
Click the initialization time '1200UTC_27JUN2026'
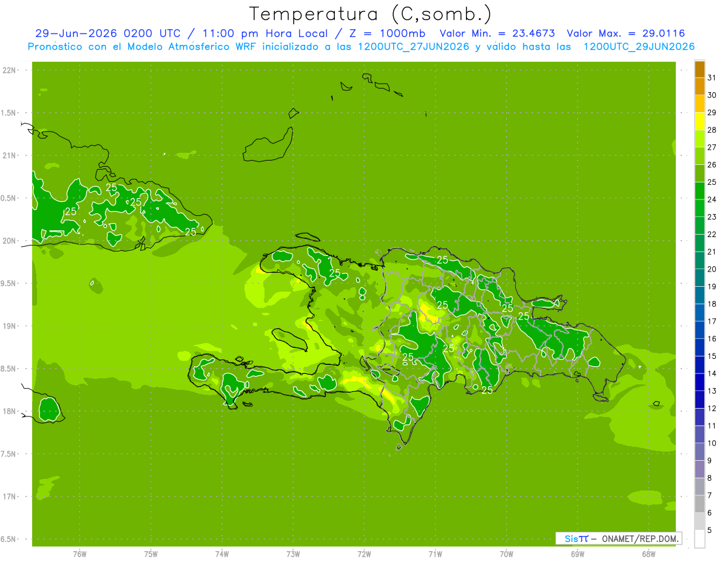point(414,47)
